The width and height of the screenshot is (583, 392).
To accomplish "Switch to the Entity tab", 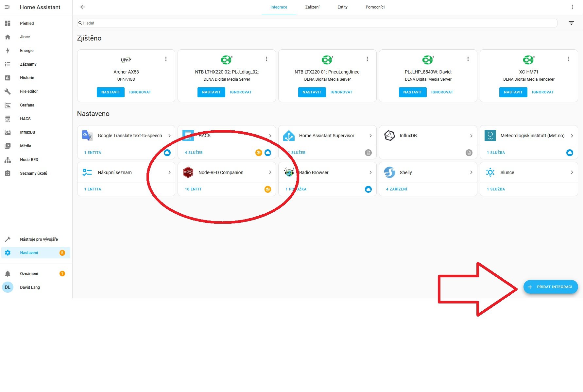I will (342, 7).
